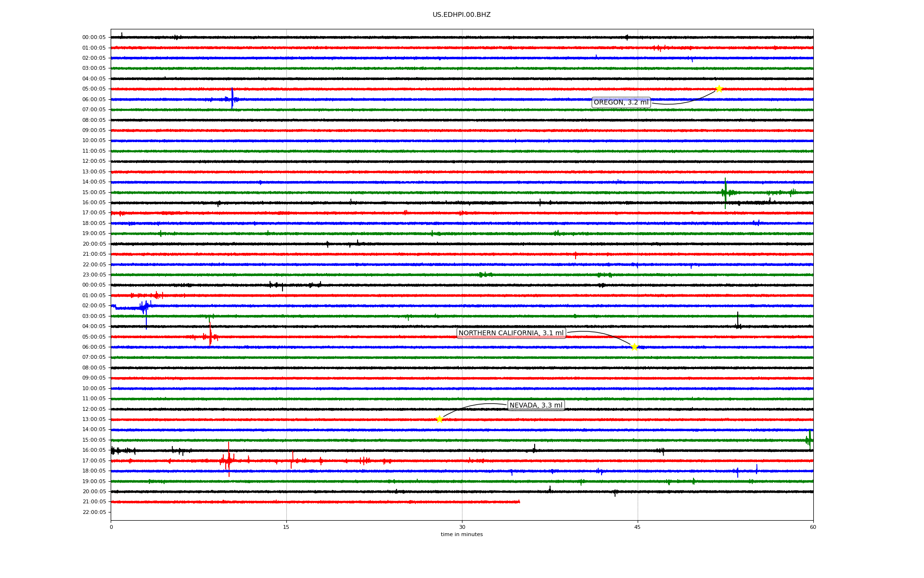Image resolution: width=924 pixels, height=578 pixels.
Task: Click the NEVADA, 3.3 ml annotation label
Action: coord(536,406)
